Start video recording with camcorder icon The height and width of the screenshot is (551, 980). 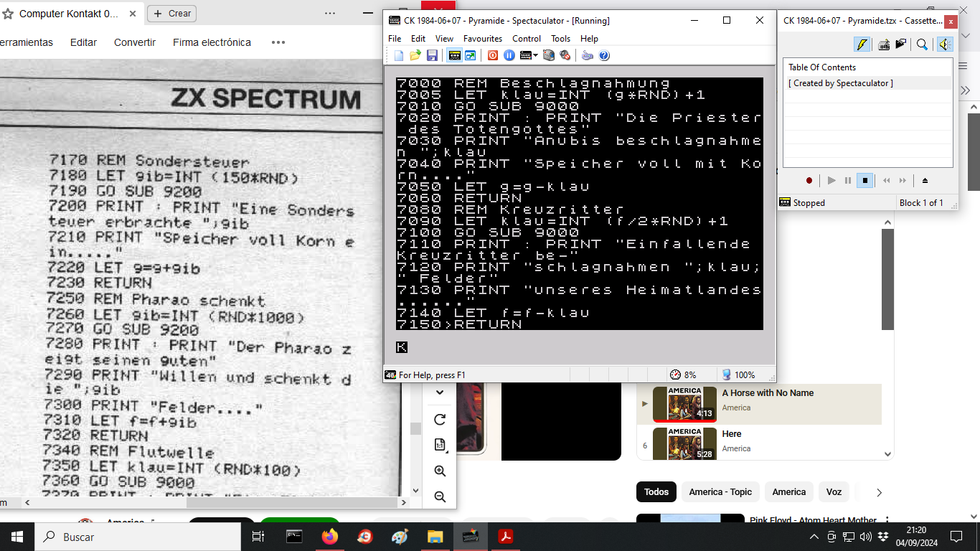click(549, 55)
